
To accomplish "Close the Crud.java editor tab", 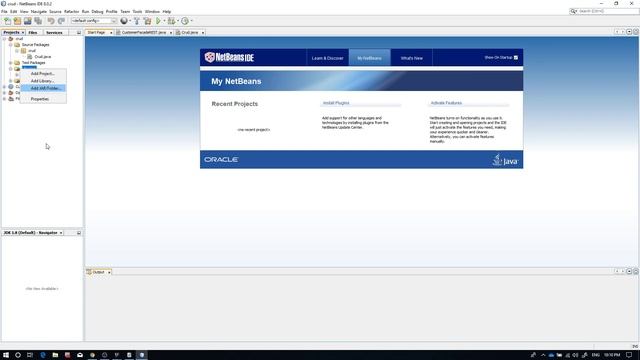I will coord(203,33).
